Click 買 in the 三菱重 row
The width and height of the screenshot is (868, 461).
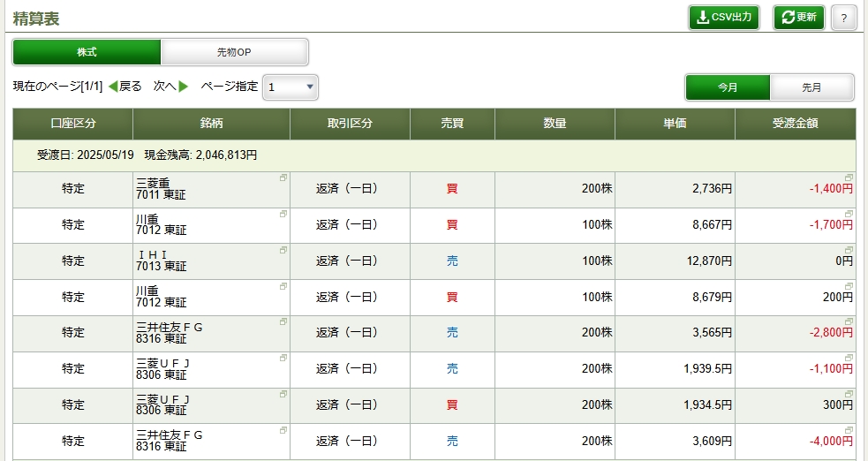click(452, 189)
